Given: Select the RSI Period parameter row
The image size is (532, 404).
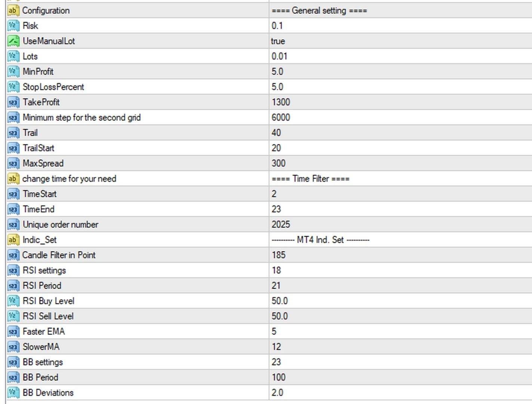Looking at the screenshot, I should pos(42,286).
